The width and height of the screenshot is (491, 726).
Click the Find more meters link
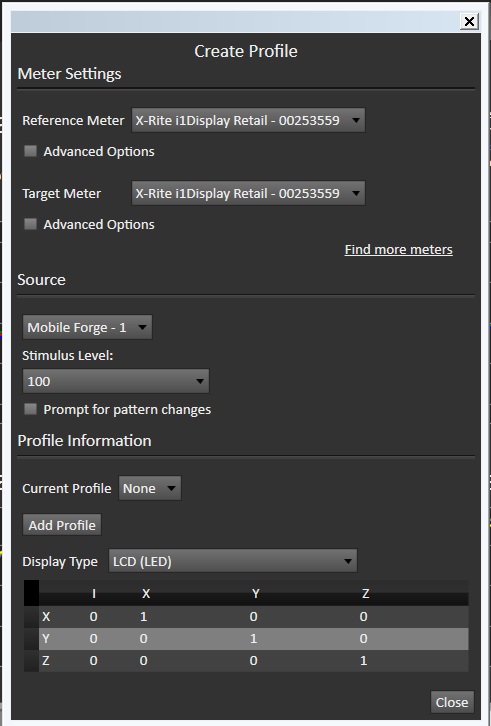pos(398,250)
